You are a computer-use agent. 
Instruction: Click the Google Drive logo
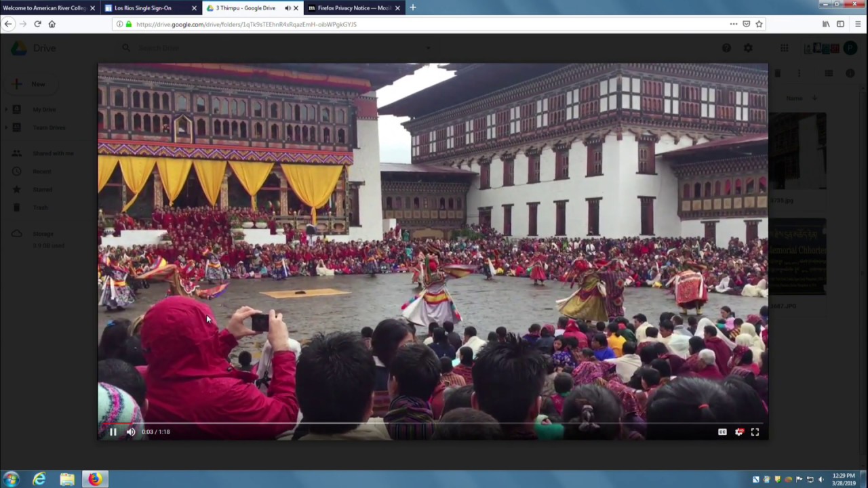[x=34, y=48]
